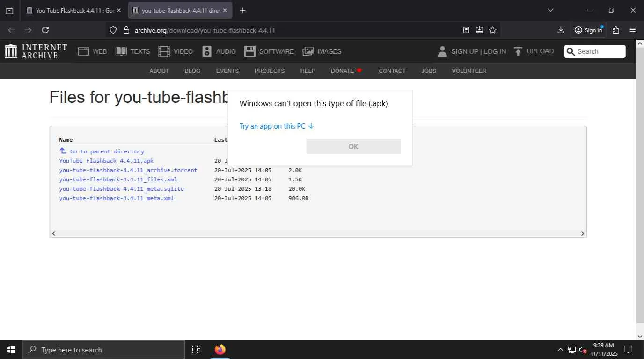Click the DONATE menu item
The width and height of the screenshot is (644, 359).
tap(346, 71)
